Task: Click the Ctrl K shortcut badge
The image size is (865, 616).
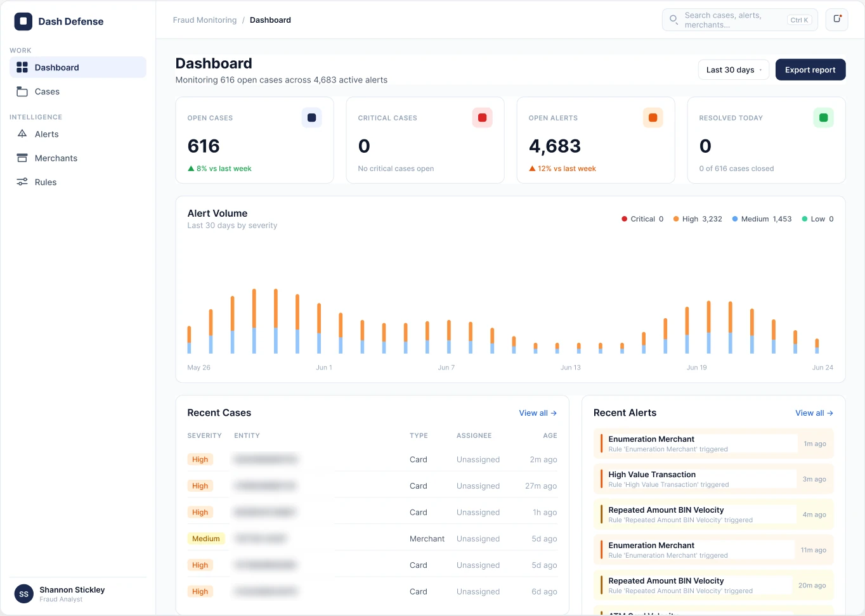Action: tap(799, 20)
